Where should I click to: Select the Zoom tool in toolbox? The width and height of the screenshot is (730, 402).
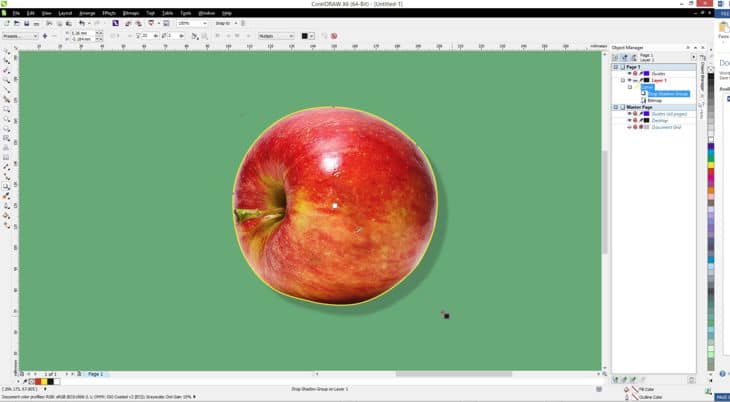tap(7, 80)
